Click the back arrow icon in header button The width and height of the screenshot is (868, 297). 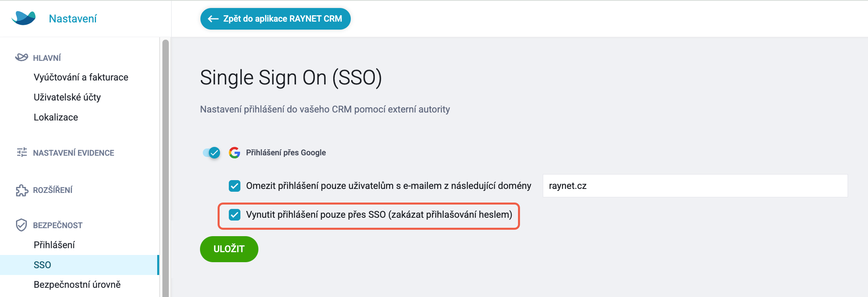point(213,19)
